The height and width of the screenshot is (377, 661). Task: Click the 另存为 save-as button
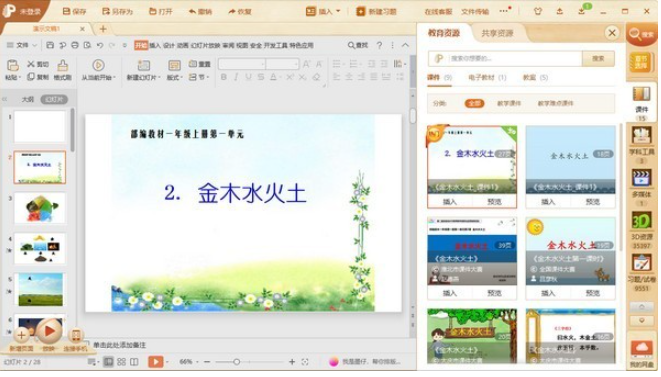[x=118, y=11]
